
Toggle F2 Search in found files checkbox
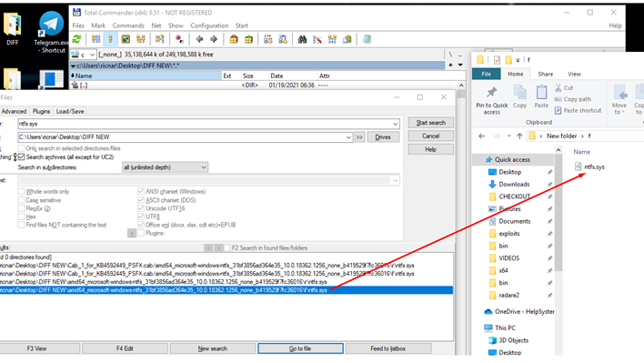(227, 247)
